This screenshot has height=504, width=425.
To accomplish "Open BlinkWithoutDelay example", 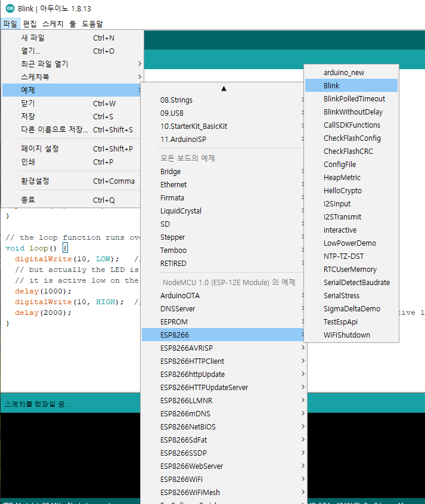I will (x=351, y=112).
